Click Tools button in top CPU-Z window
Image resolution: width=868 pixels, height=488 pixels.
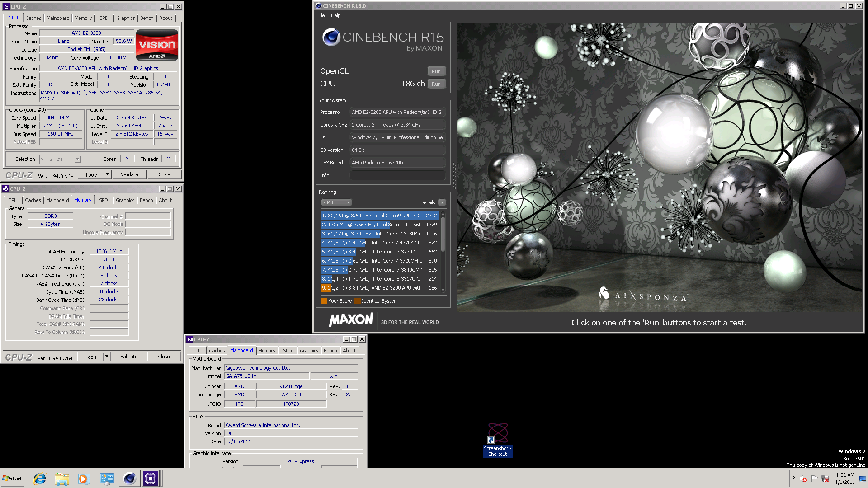tap(91, 174)
